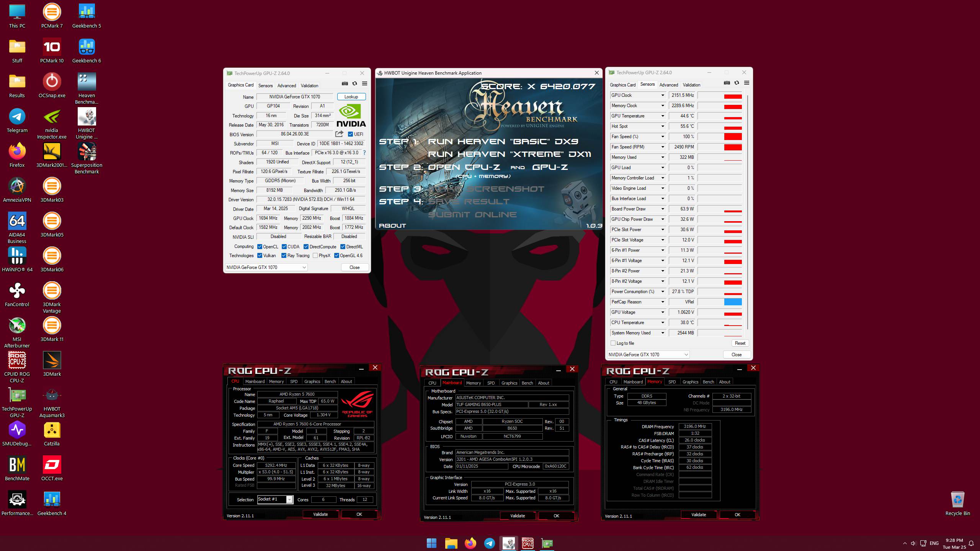The image size is (980, 551).
Task: Open the OCCT.exe desktop icon
Action: click(52, 468)
